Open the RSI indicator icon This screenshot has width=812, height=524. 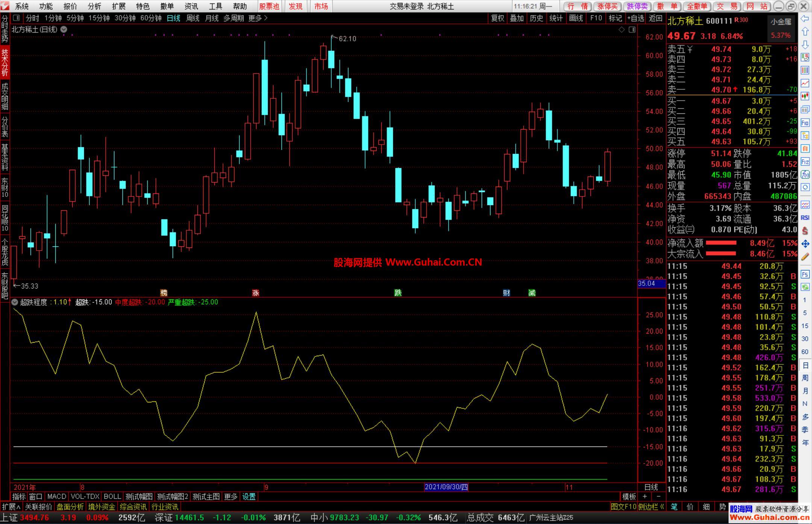tap(805, 217)
